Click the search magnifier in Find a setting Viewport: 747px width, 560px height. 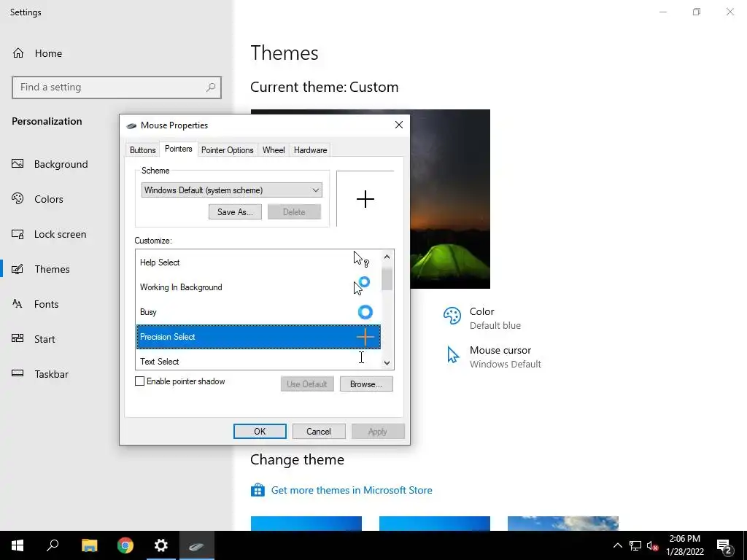pos(211,87)
